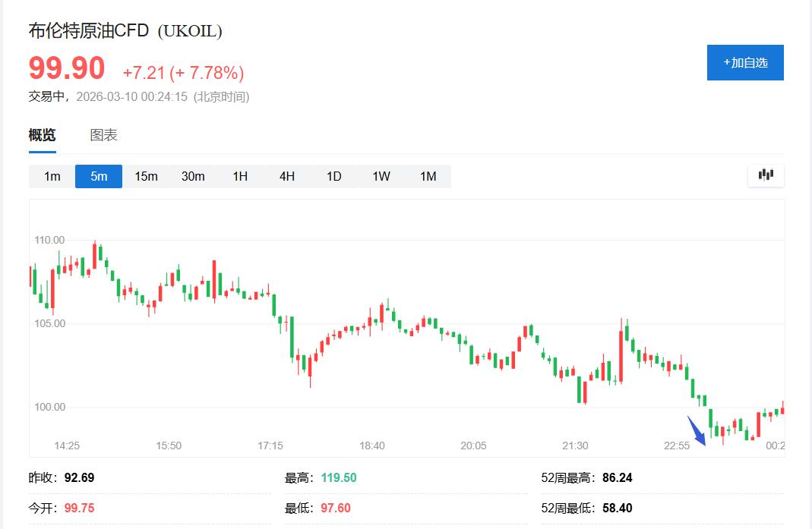
Task: Click the 17:15 time axis label
Action: [x=270, y=446]
